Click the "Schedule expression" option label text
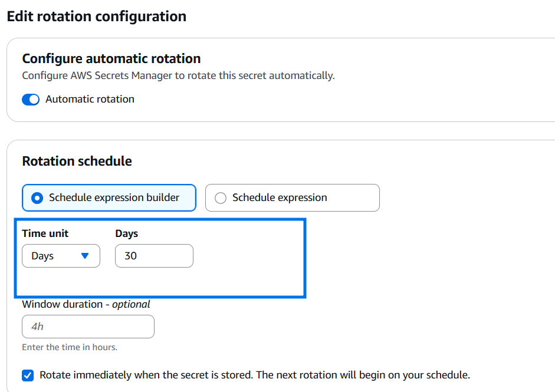The height and width of the screenshot is (392, 555). point(280,198)
